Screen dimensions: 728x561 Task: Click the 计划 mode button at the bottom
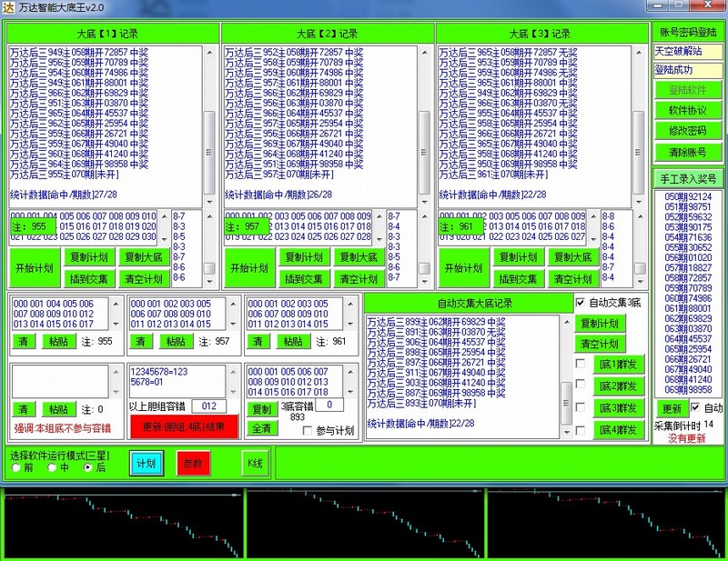[x=146, y=463]
